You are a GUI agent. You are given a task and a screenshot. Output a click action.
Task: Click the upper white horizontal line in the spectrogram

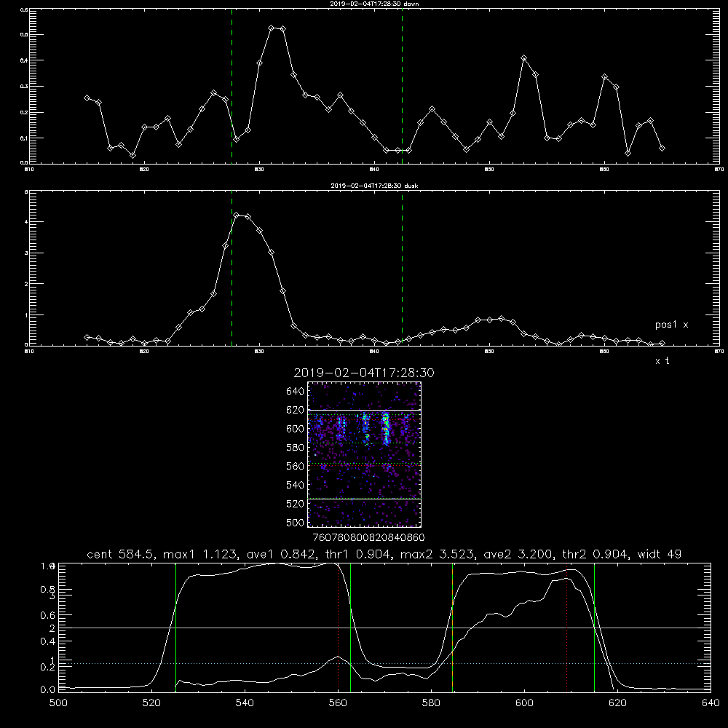coord(364,410)
